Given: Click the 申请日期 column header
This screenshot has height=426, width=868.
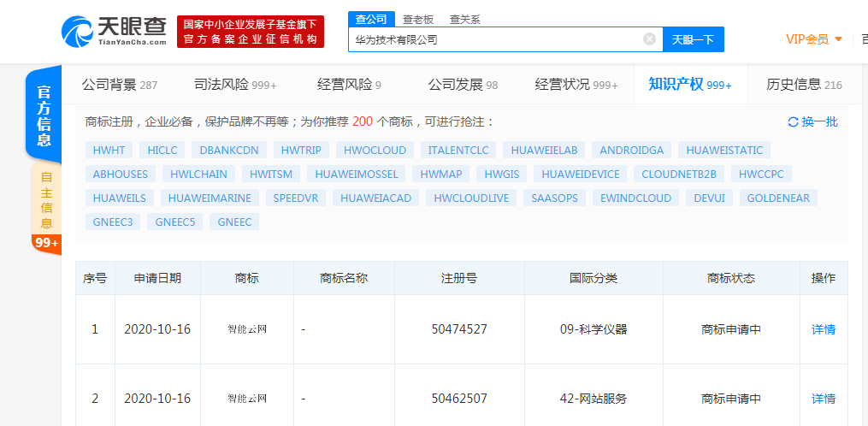Looking at the screenshot, I should pos(157,278).
